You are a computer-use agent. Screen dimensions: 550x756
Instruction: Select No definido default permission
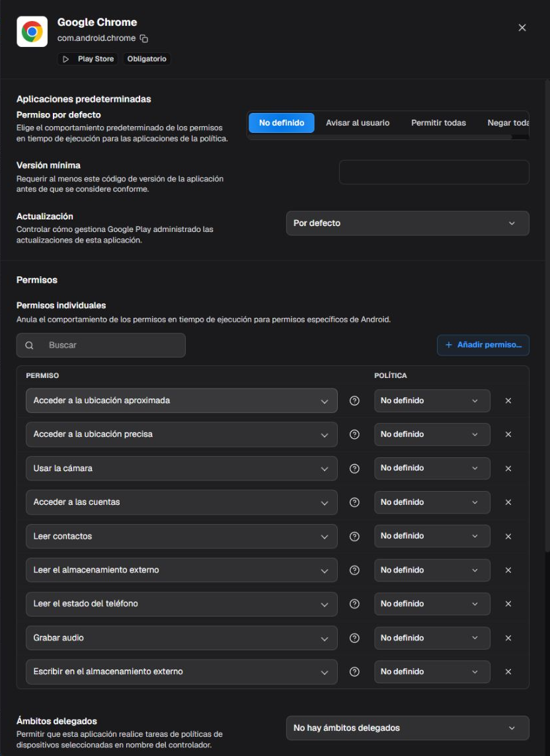(x=282, y=122)
